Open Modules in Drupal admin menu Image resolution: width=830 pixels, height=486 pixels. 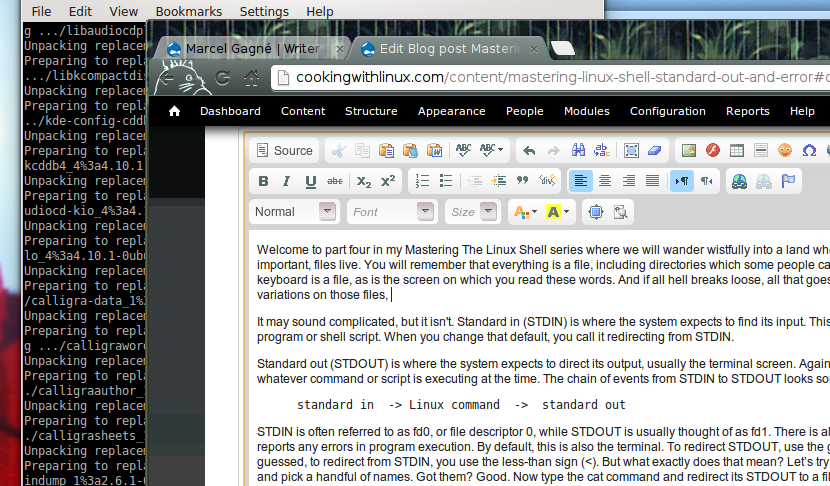pyautogui.click(x=587, y=111)
